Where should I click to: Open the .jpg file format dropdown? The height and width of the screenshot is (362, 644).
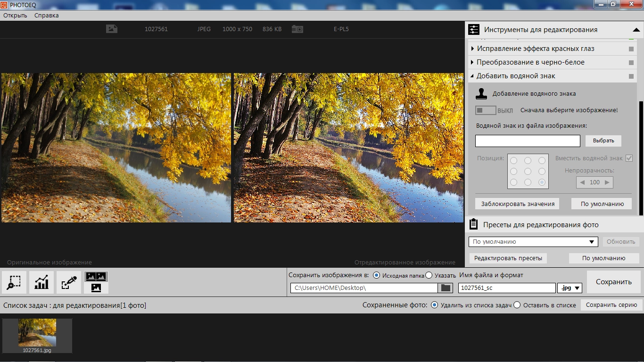570,288
